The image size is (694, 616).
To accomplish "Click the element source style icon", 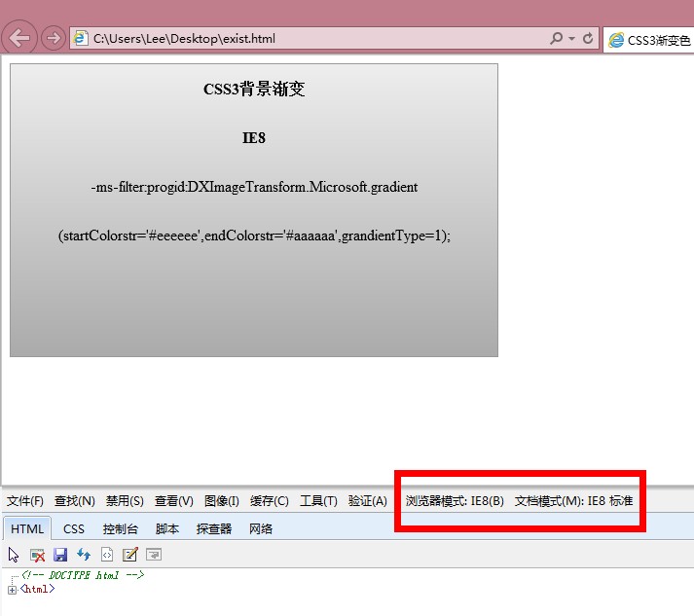I will (107, 555).
